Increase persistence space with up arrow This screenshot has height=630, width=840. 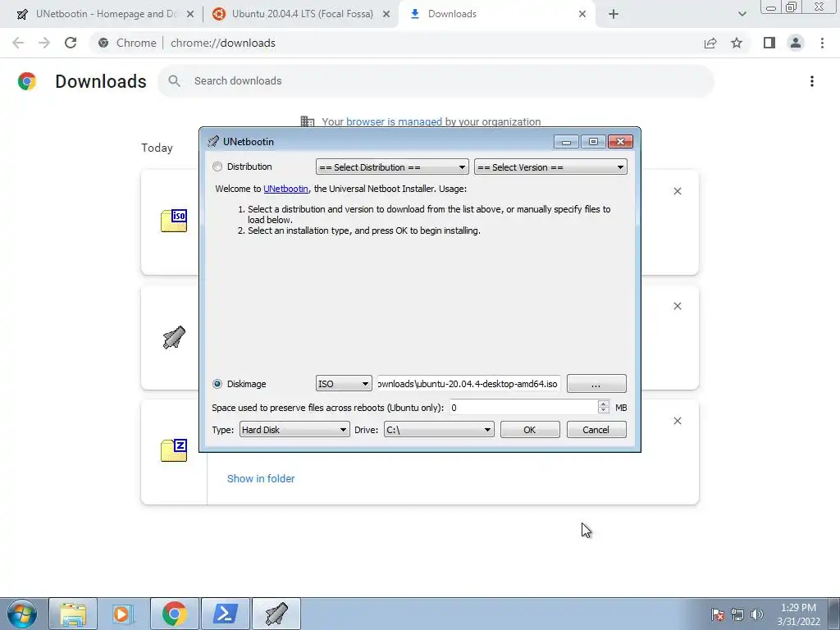604,404
